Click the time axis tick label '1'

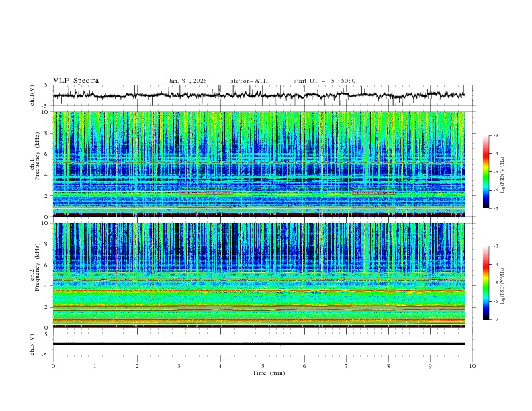[95, 366]
